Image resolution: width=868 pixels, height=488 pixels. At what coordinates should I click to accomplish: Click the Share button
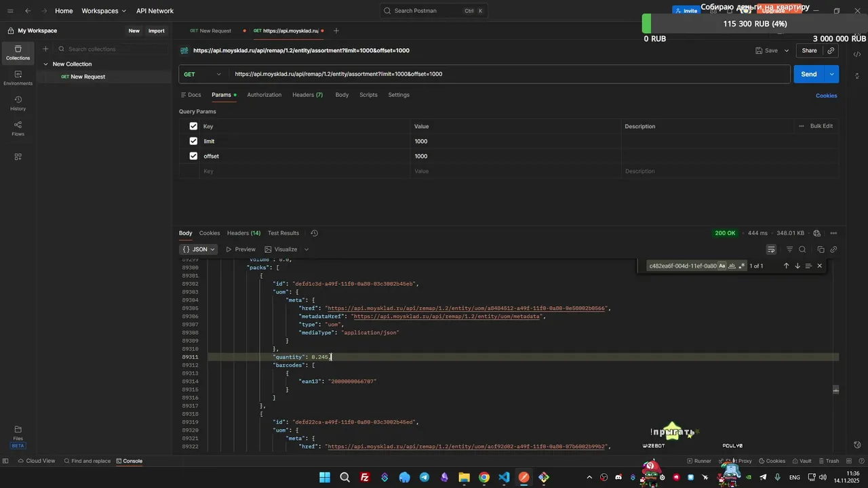click(x=809, y=51)
